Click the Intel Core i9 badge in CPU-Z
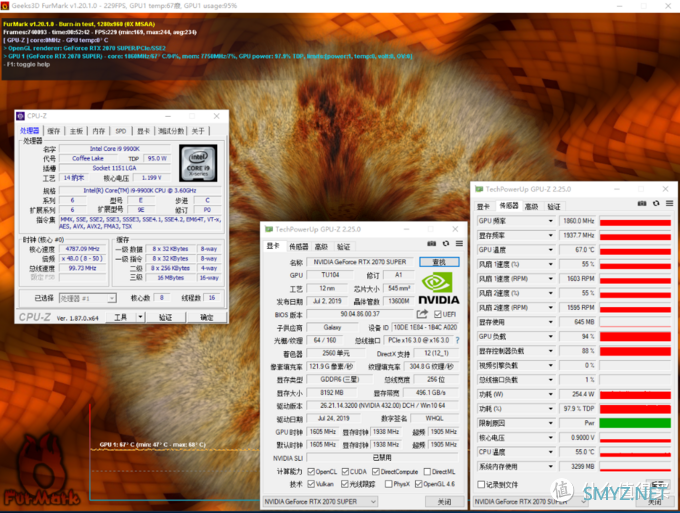This screenshot has width=680, height=513. click(x=198, y=163)
